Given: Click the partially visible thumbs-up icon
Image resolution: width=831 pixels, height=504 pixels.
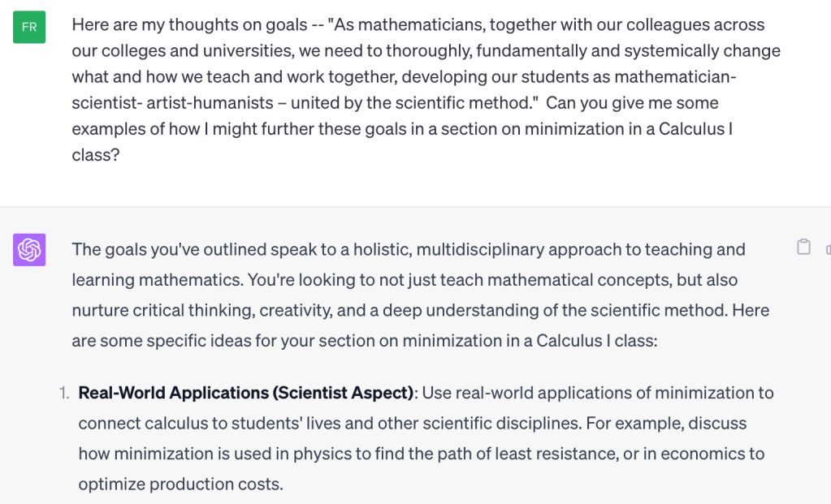Looking at the screenshot, I should pos(827,248).
